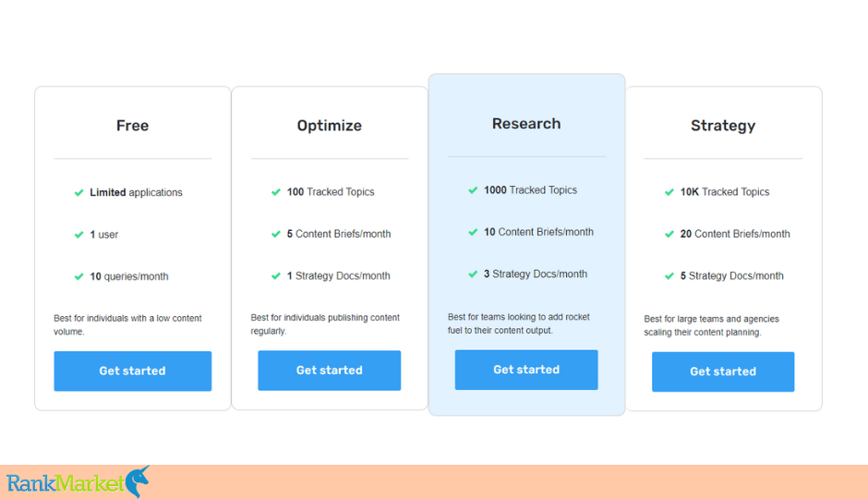Image resolution: width=868 pixels, height=499 pixels.
Task: Click the checkmark beside 1 Strategy Docs/month
Action: [276, 276]
